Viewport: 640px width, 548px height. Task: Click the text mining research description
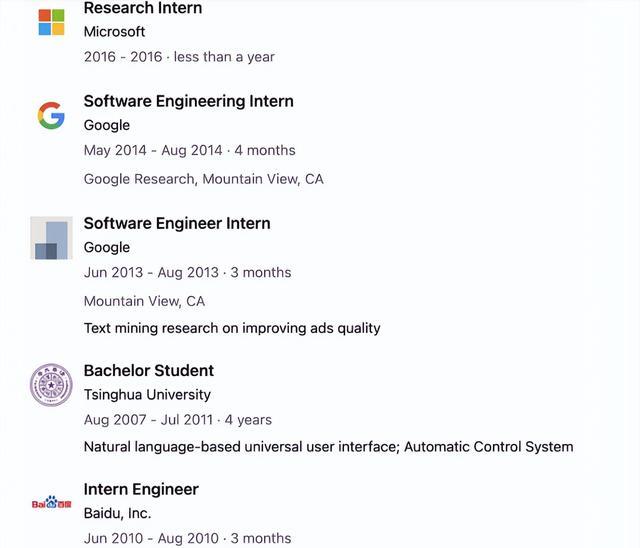[232, 328]
